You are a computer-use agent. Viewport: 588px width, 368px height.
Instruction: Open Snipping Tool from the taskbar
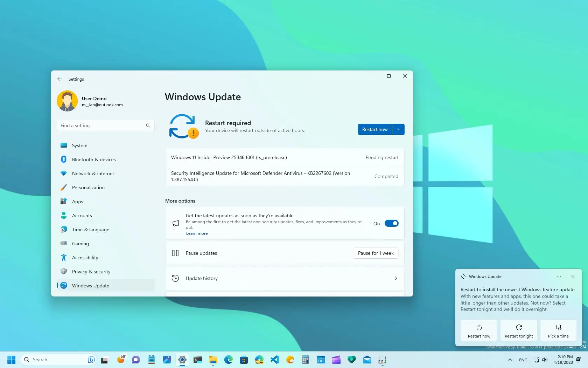click(x=382, y=360)
